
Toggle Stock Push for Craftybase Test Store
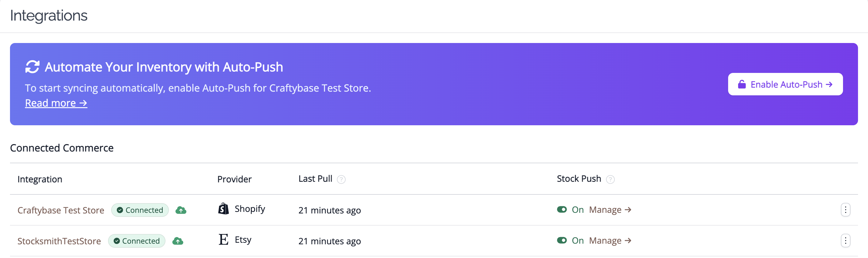[x=562, y=210]
